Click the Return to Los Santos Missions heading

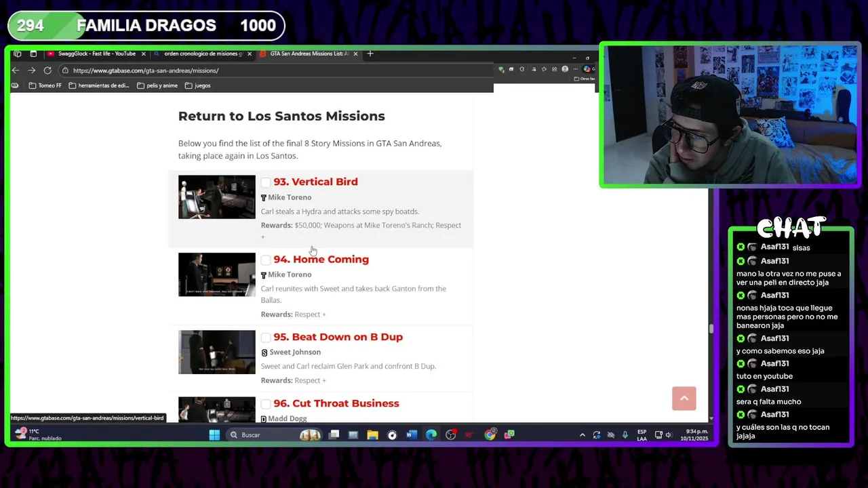tap(281, 116)
